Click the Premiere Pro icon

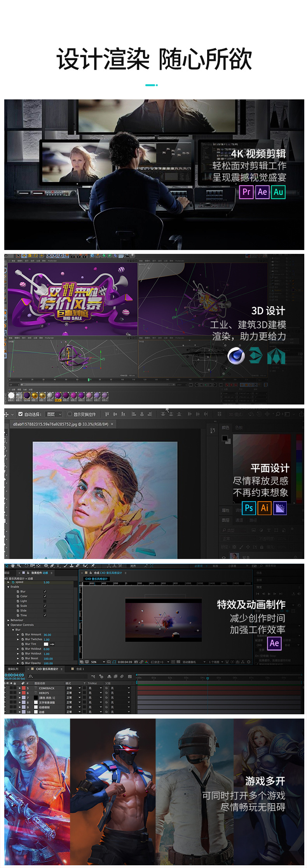point(246,192)
